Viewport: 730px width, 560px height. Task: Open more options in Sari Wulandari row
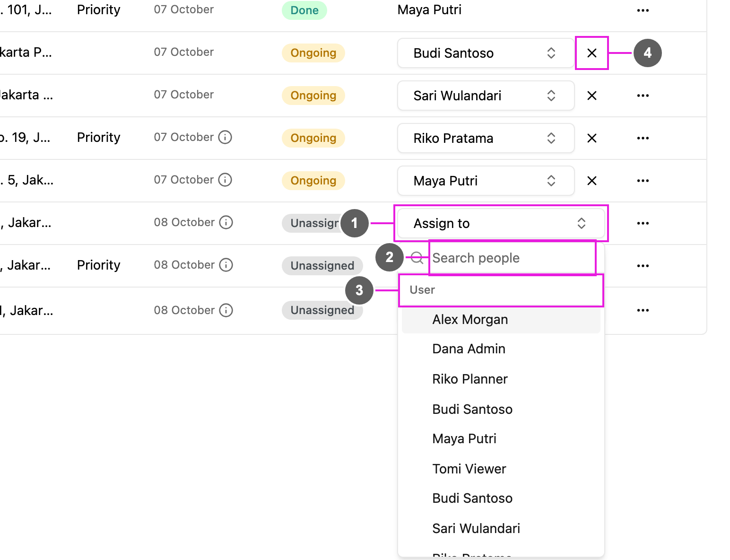coord(643,96)
